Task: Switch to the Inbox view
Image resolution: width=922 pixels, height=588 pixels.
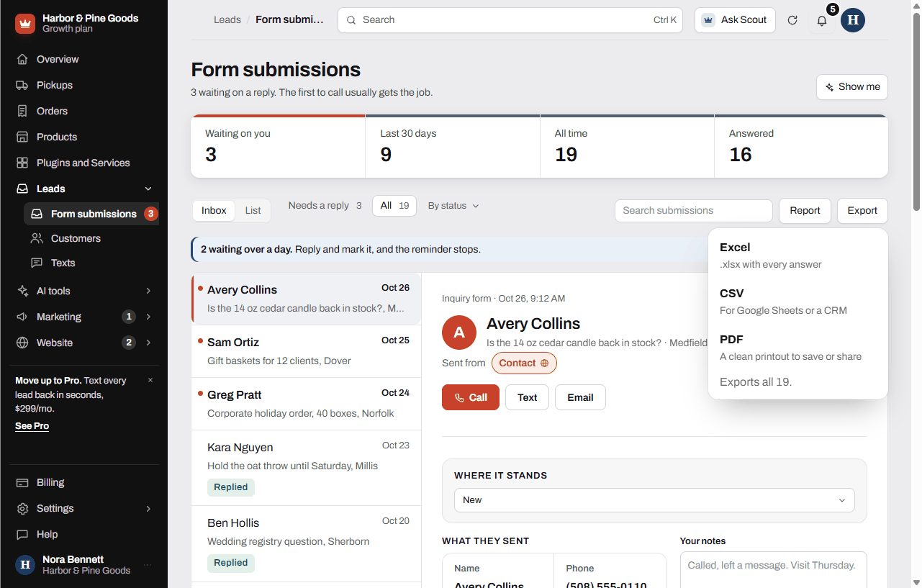Action: tap(214, 210)
